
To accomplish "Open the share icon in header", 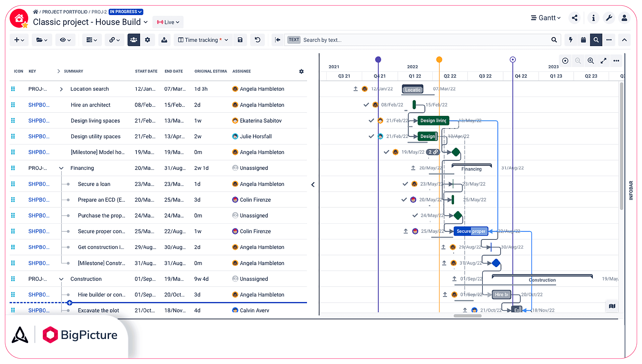I will [575, 18].
